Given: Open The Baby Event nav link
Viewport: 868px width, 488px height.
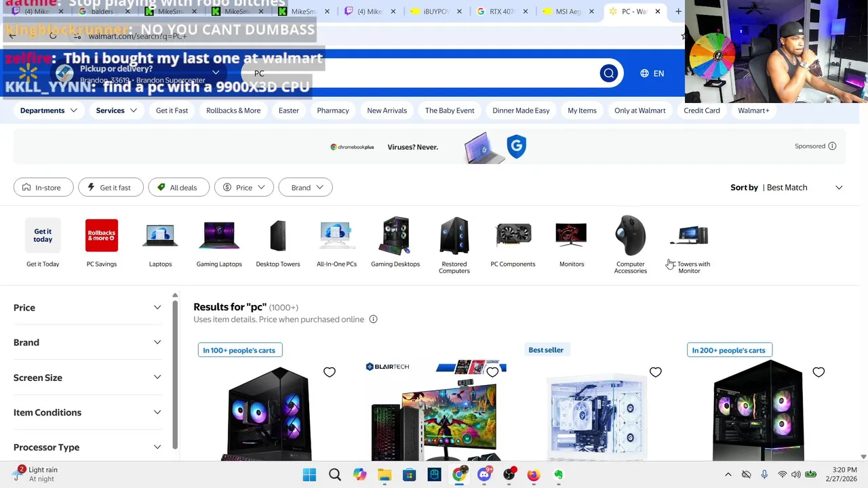Looking at the screenshot, I should (450, 110).
